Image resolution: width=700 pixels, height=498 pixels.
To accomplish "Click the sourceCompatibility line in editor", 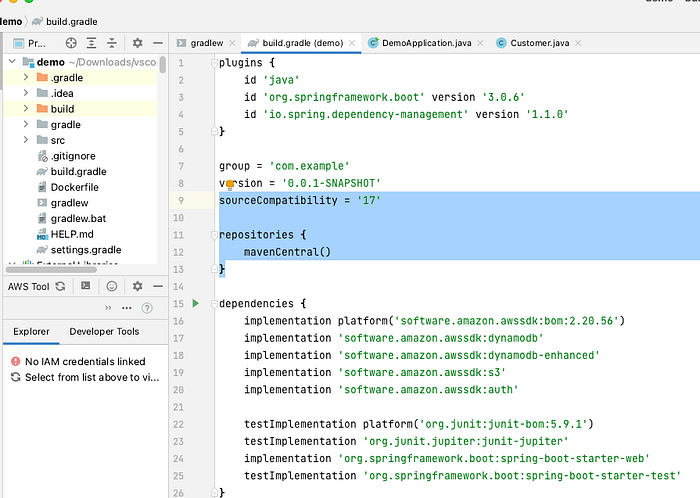I will click(x=300, y=200).
